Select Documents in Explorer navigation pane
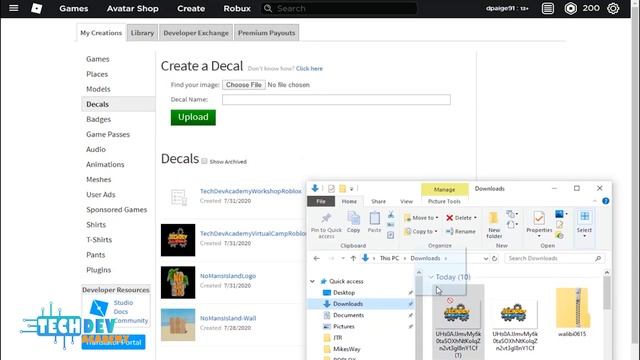Viewport: 640px width, 360px height. coord(348,315)
